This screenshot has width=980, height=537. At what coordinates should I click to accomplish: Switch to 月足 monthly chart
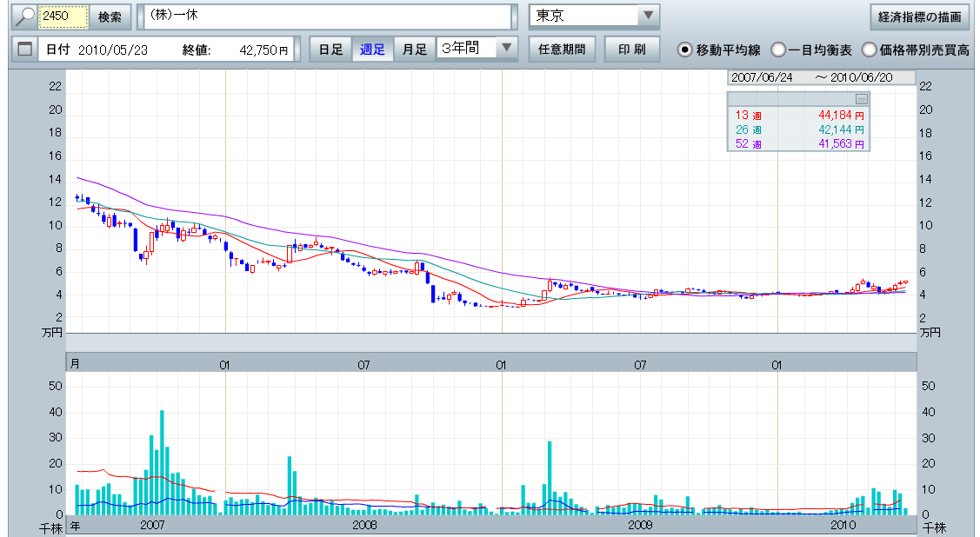[414, 50]
